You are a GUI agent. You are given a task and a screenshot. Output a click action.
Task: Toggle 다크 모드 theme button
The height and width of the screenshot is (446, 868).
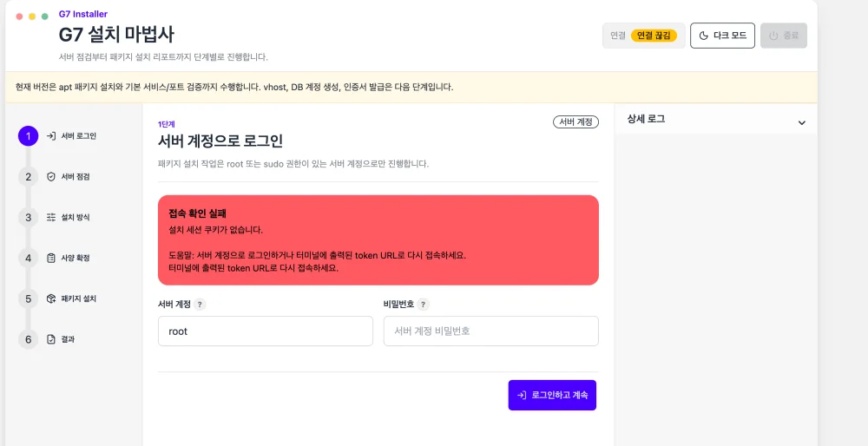[x=722, y=36]
